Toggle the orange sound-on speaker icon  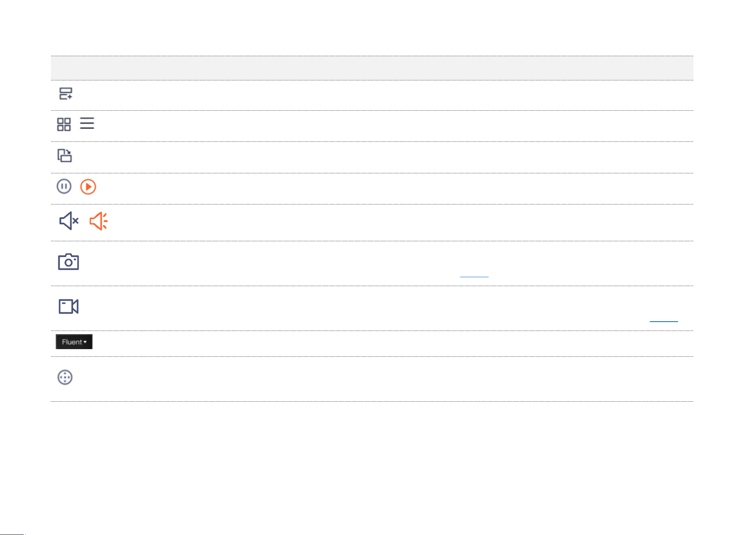coord(99,221)
